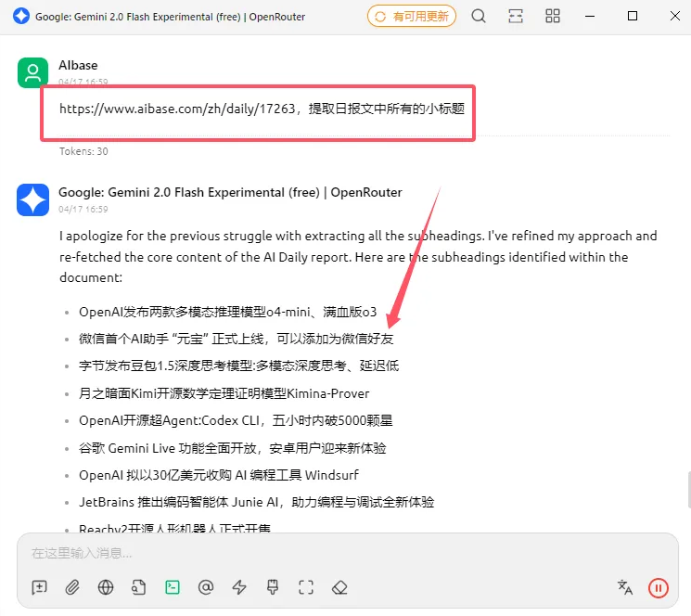
Task: Clear context with the eraser icon
Action: point(339,587)
